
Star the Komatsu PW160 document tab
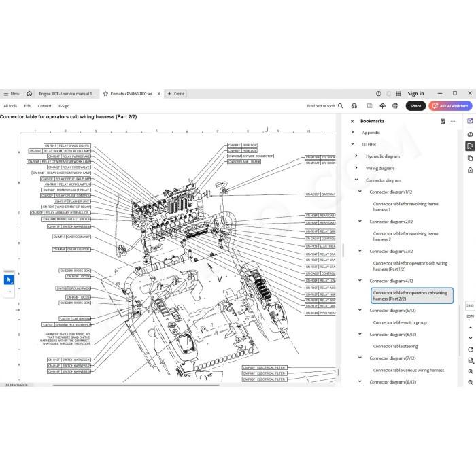105,94
